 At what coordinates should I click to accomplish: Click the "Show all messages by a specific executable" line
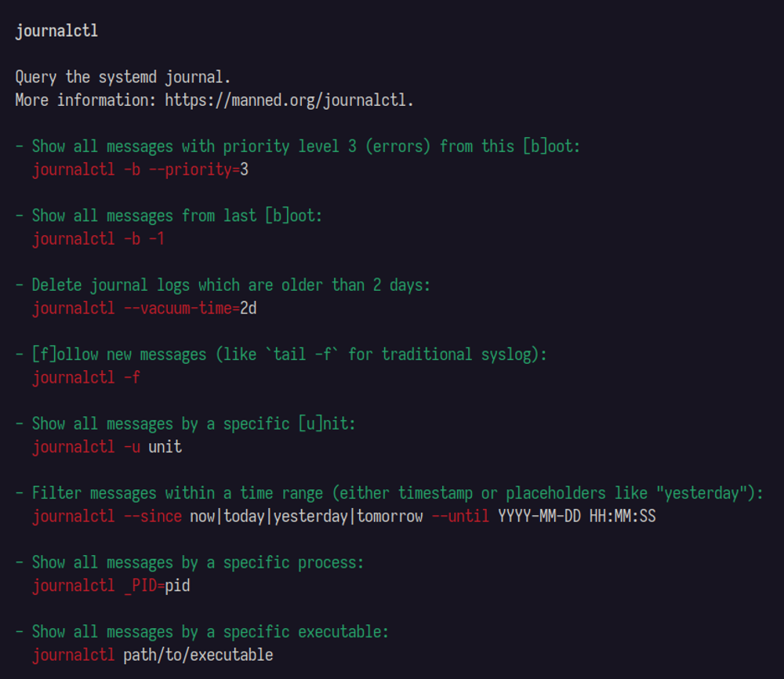[210, 632]
